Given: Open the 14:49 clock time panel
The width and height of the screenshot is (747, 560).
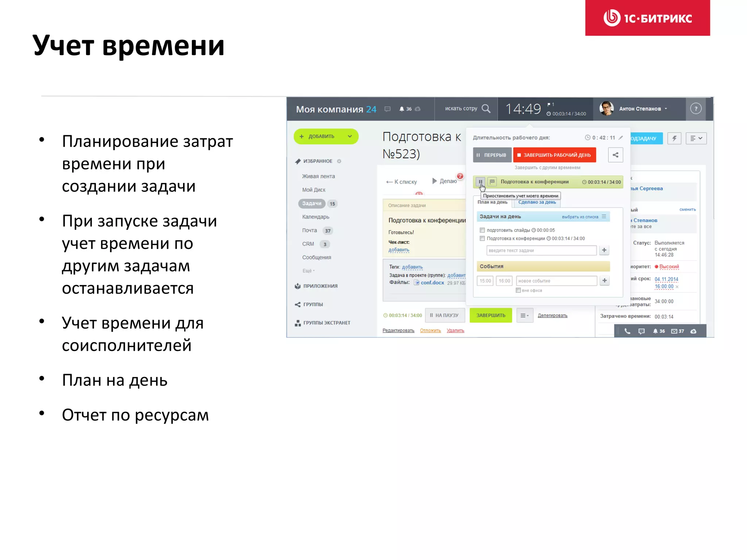Looking at the screenshot, I should pyautogui.click(x=523, y=109).
